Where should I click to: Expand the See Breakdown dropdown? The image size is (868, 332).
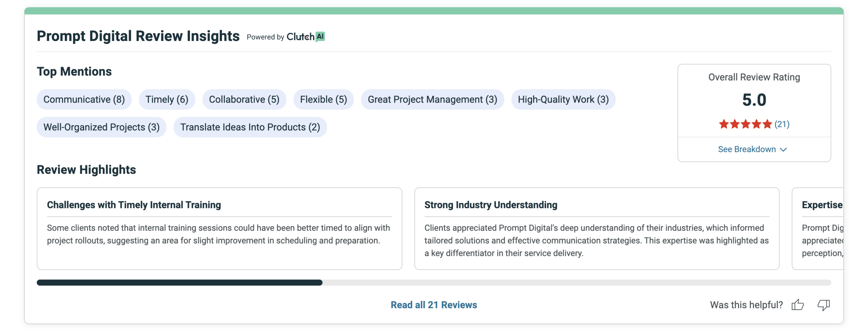tap(752, 149)
